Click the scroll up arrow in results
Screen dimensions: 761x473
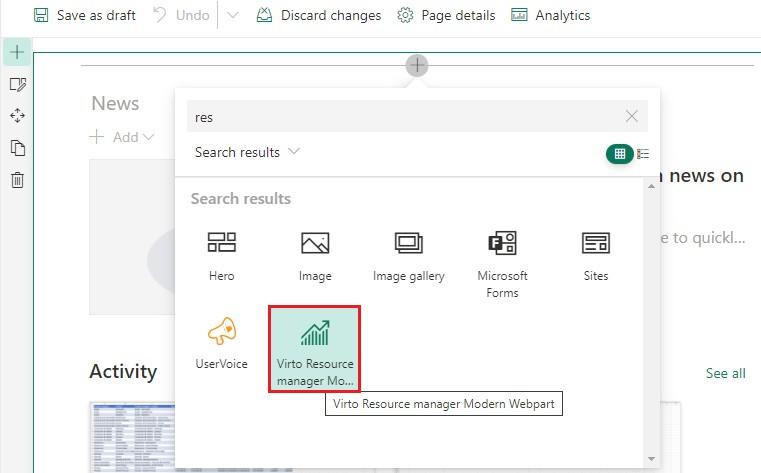[x=651, y=186]
